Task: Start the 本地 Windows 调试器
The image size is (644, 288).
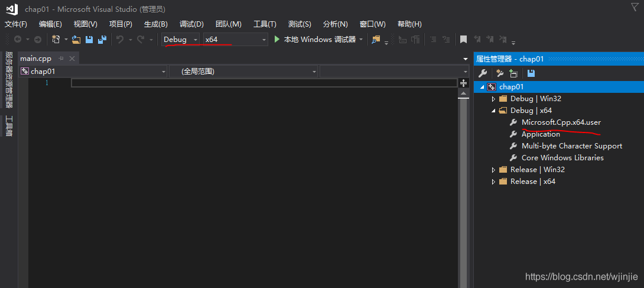Action: click(x=314, y=40)
